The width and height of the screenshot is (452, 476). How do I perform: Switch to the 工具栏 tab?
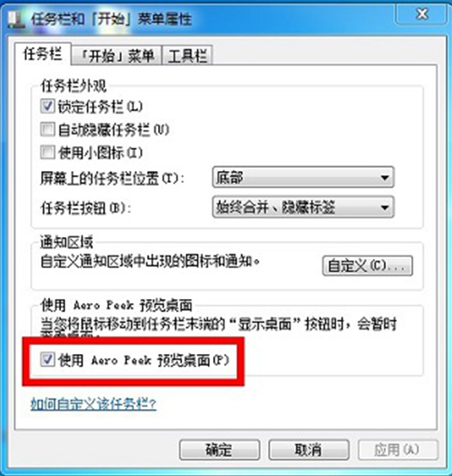click(187, 56)
